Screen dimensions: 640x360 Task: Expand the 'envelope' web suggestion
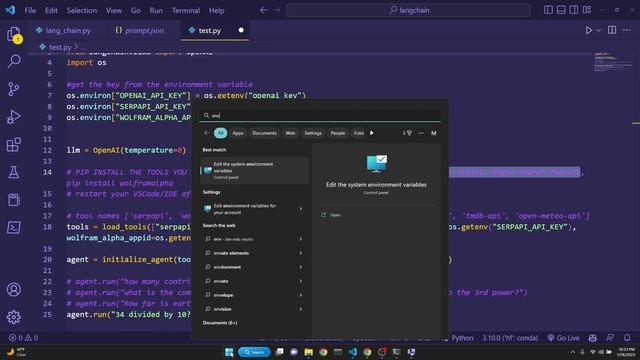tap(301, 295)
